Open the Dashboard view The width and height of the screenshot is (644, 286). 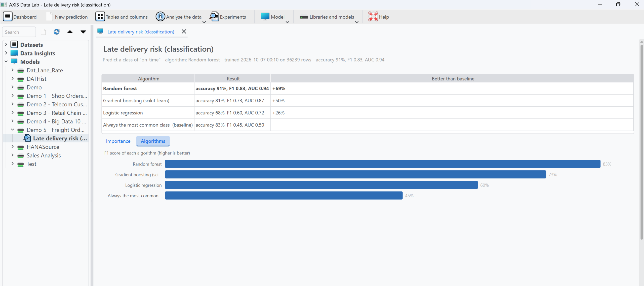click(20, 17)
